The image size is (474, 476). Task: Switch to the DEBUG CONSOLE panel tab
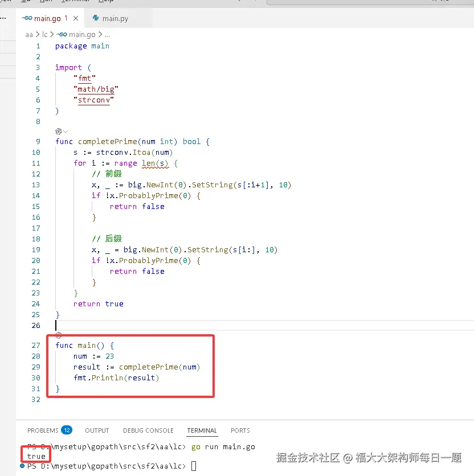click(148, 430)
